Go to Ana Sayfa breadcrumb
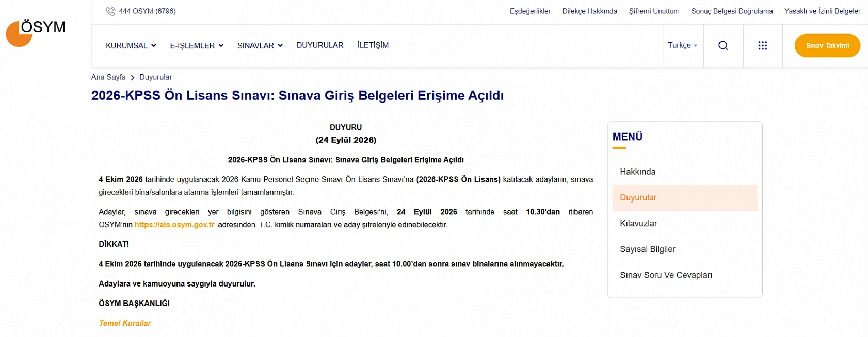 108,77
